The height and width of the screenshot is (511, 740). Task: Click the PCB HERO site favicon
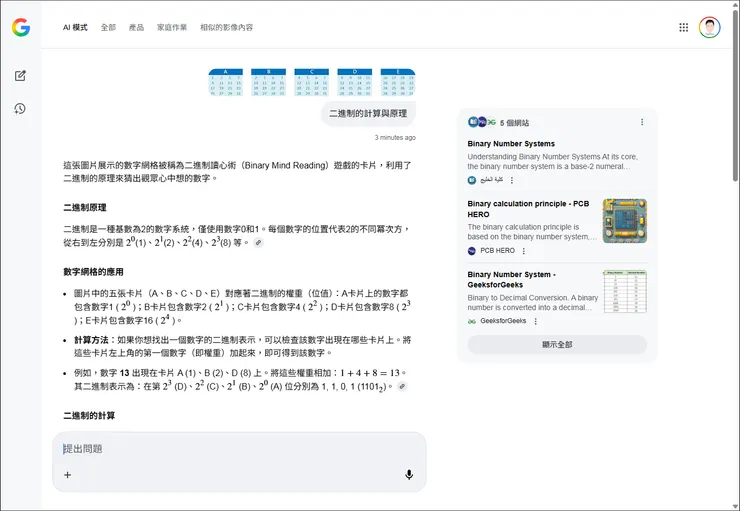(471, 251)
